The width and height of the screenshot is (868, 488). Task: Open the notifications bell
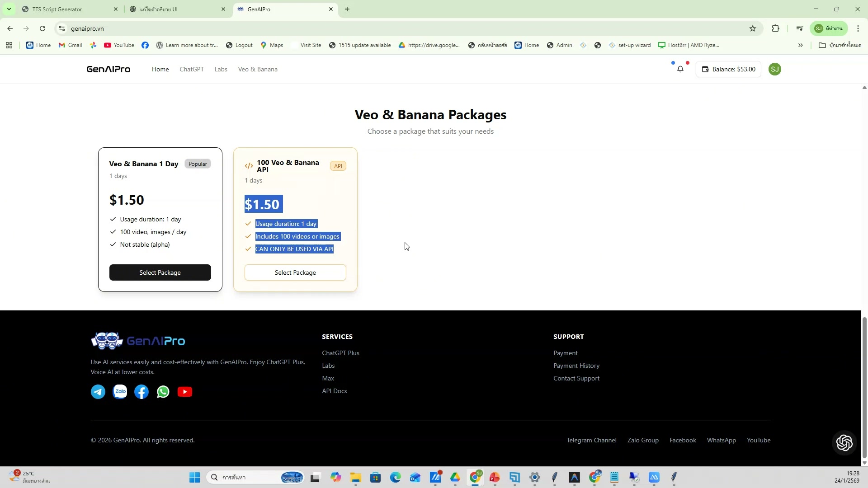[680, 69]
